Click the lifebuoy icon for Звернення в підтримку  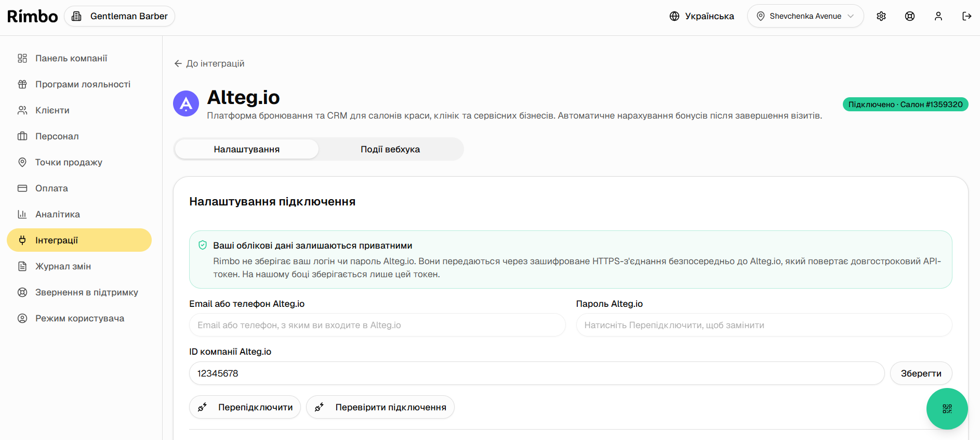point(22,292)
